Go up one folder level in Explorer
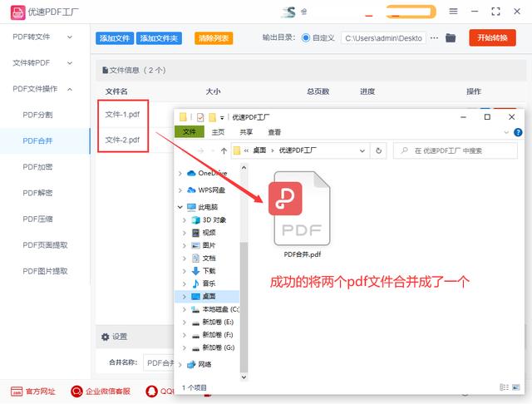 [224, 150]
